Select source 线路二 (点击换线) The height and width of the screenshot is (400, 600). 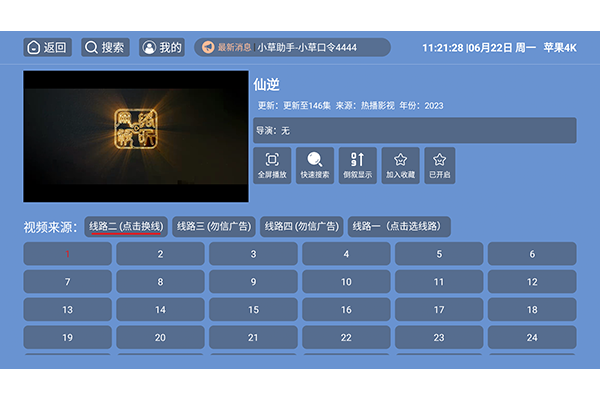coord(126,227)
